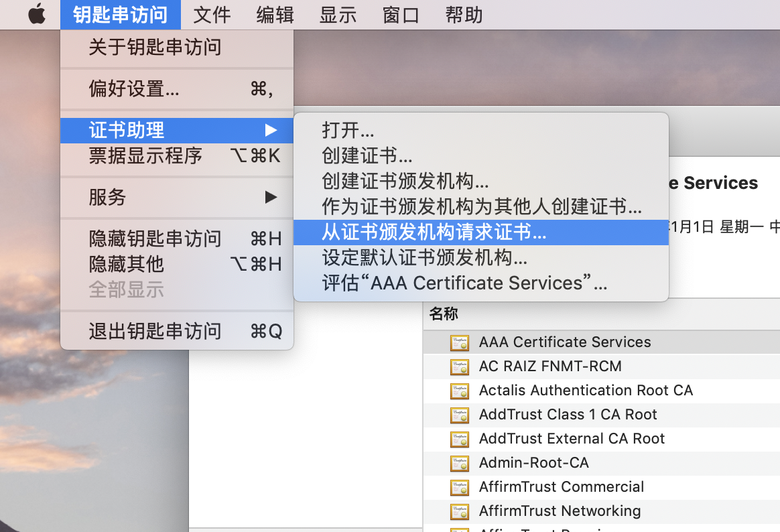This screenshot has height=532, width=780.
Task: Open the 文件 menu
Action: click(211, 14)
